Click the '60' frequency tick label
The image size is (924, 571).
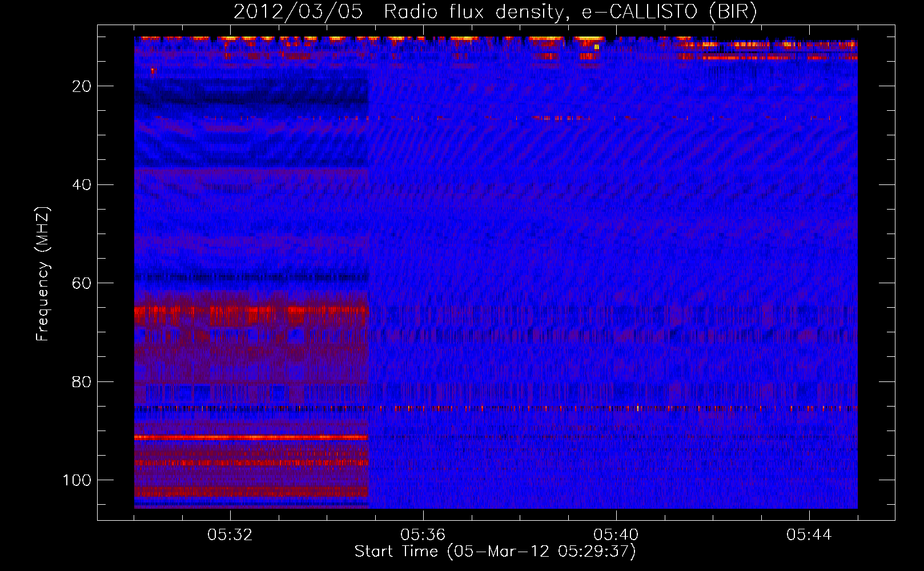(82, 283)
